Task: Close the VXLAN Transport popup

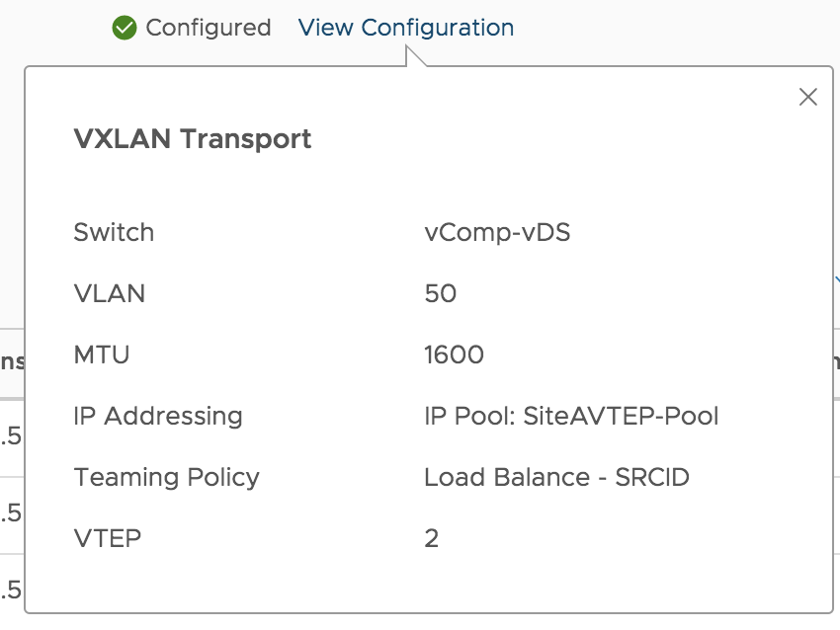Action: (807, 97)
